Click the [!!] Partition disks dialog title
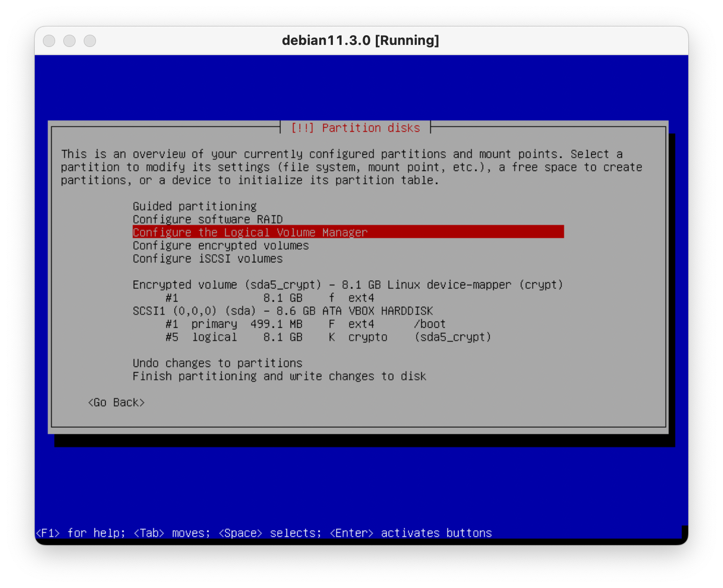723x588 pixels. (x=355, y=128)
